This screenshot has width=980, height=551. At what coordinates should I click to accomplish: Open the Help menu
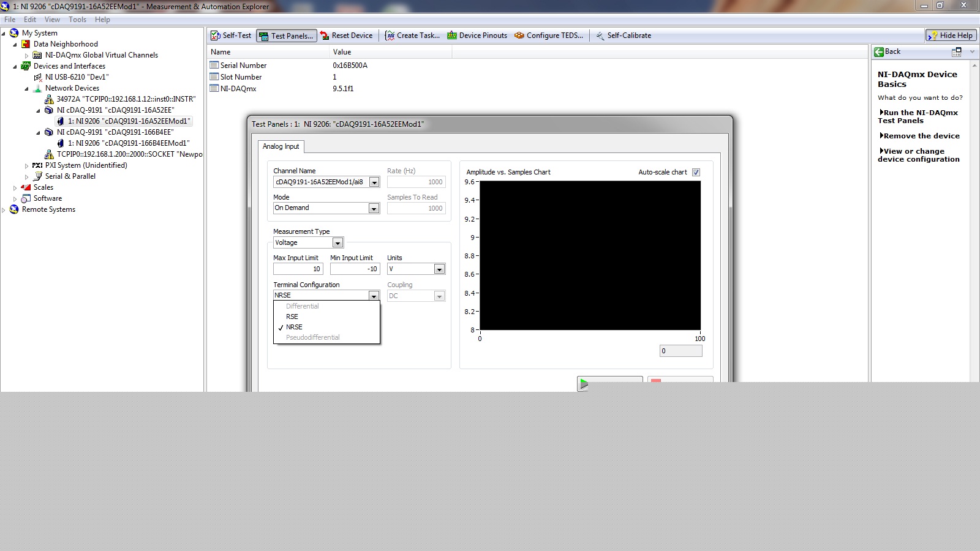[102, 20]
